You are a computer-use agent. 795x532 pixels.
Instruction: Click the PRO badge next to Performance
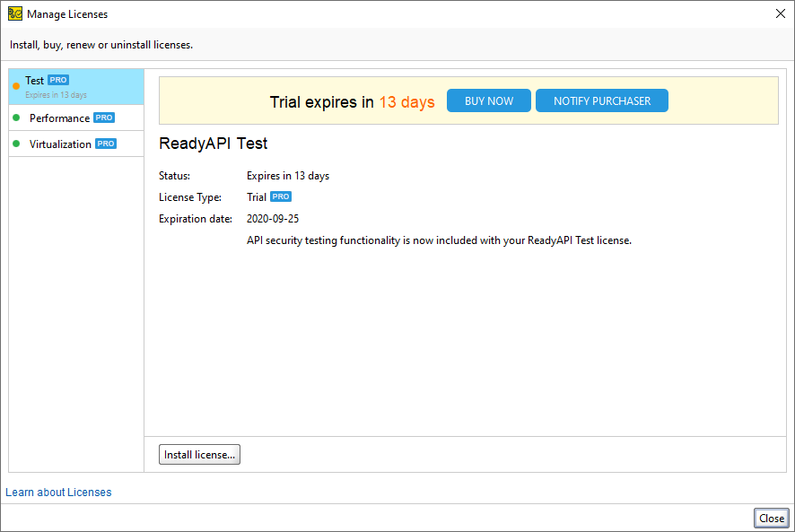click(x=104, y=118)
